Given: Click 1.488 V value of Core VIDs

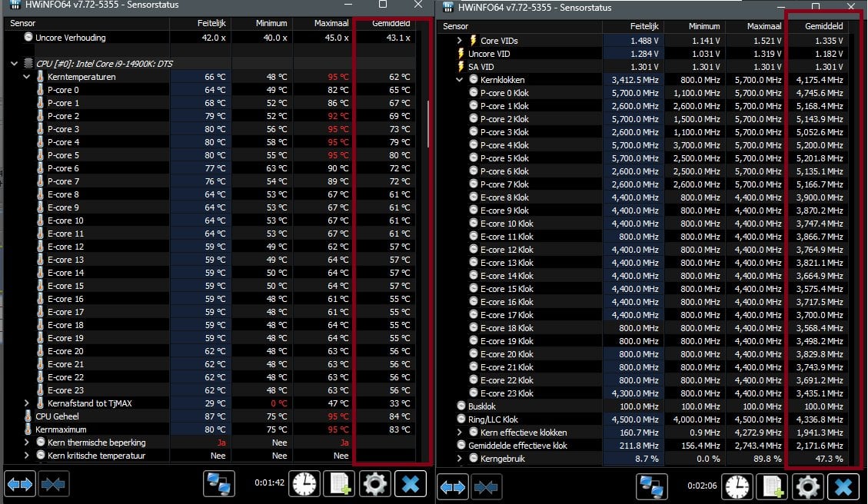Looking at the screenshot, I should click(x=644, y=41).
